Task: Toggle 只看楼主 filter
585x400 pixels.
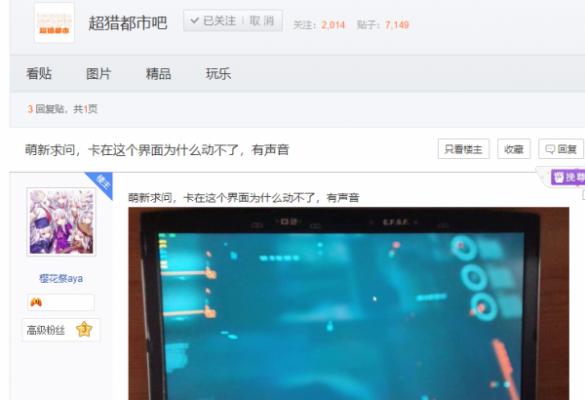Action: [463, 149]
